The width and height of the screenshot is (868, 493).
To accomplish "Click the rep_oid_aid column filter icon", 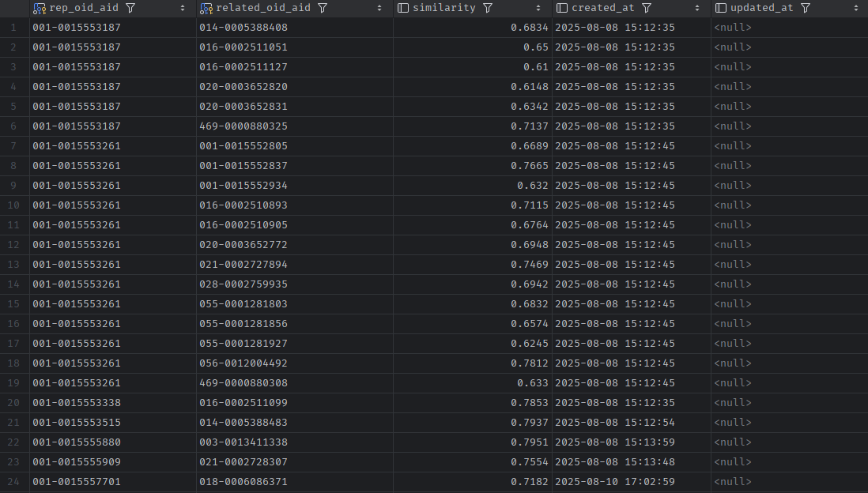I will pyautogui.click(x=130, y=8).
